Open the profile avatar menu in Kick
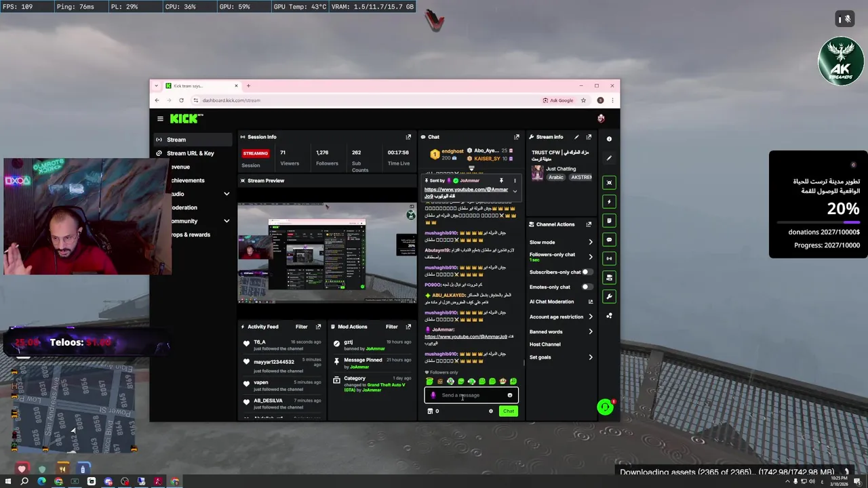 (x=601, y=119)
